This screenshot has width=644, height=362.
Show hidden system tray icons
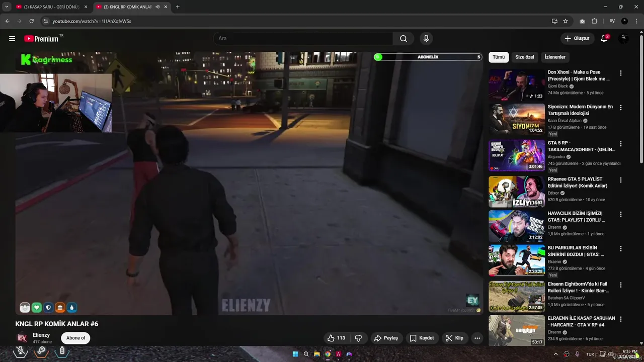[x=556, y=354]
